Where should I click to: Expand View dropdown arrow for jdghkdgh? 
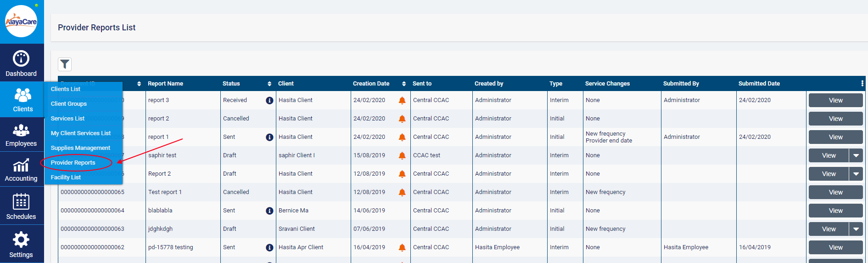point(856,229)
